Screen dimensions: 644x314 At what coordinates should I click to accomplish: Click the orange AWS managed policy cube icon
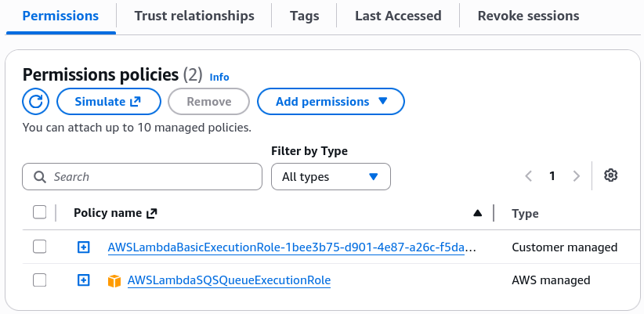point(114,281)
